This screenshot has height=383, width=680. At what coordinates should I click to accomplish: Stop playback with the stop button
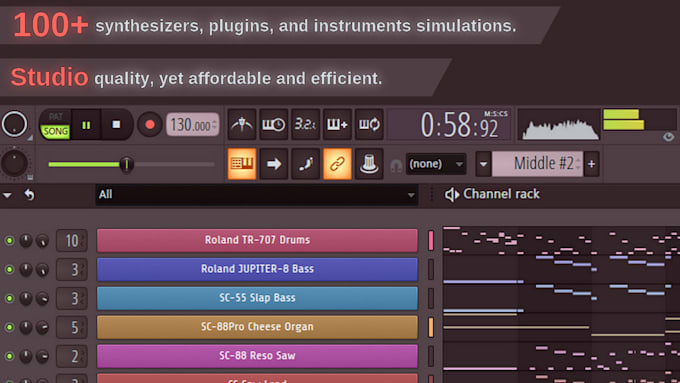point(116,125)
